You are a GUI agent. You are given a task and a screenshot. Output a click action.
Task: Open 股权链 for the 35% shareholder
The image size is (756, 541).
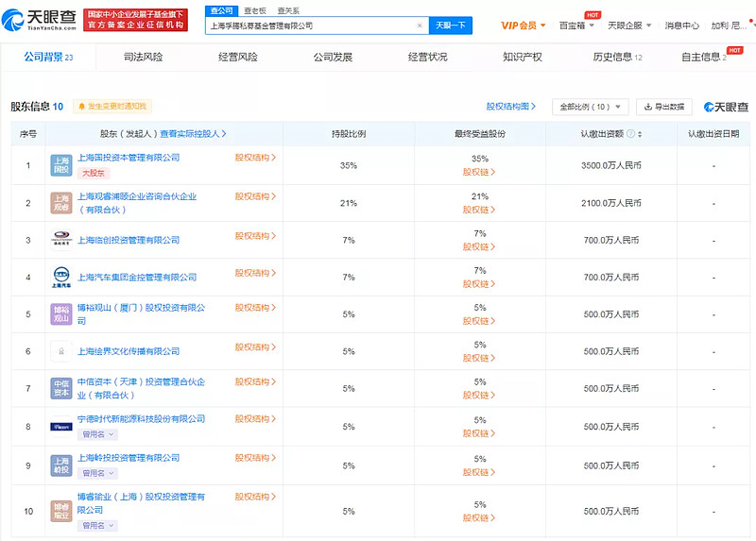point(479,172)
